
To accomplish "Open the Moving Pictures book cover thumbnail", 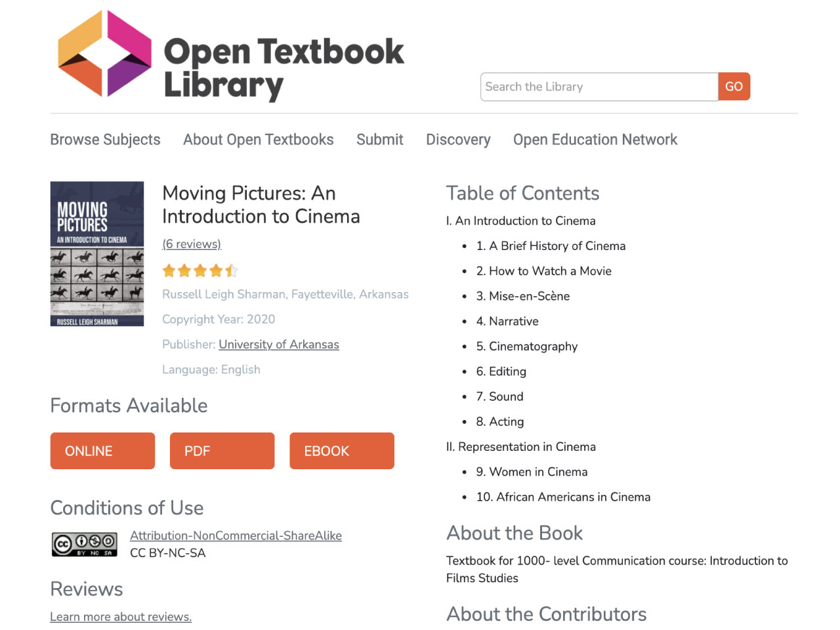I will [97, 254].
